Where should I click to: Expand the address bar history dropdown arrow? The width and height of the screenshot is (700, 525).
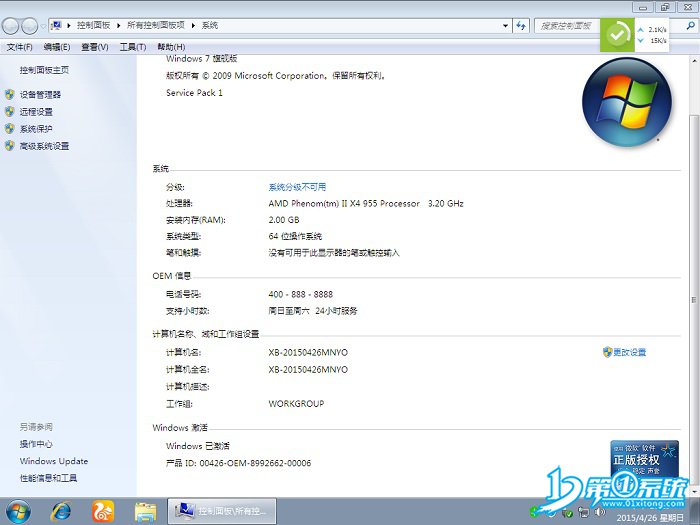pyautogui.click(x=503, y=26)
